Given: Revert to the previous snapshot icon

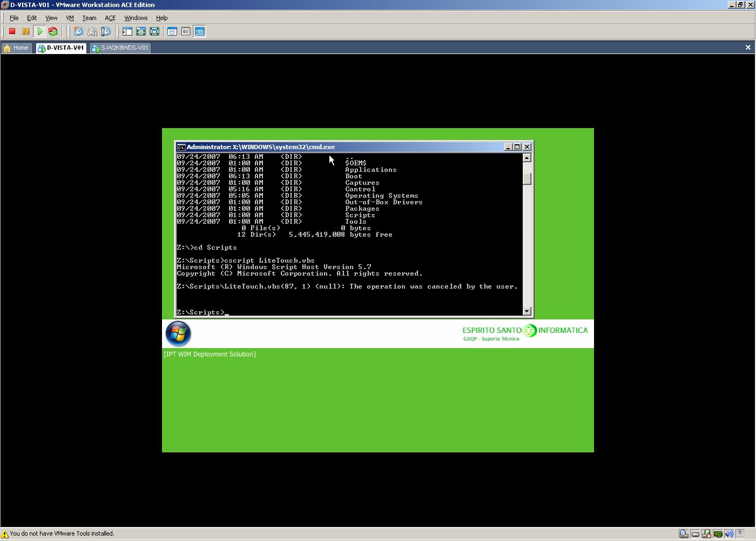Looking at the screenshot, I should point(92,31).
